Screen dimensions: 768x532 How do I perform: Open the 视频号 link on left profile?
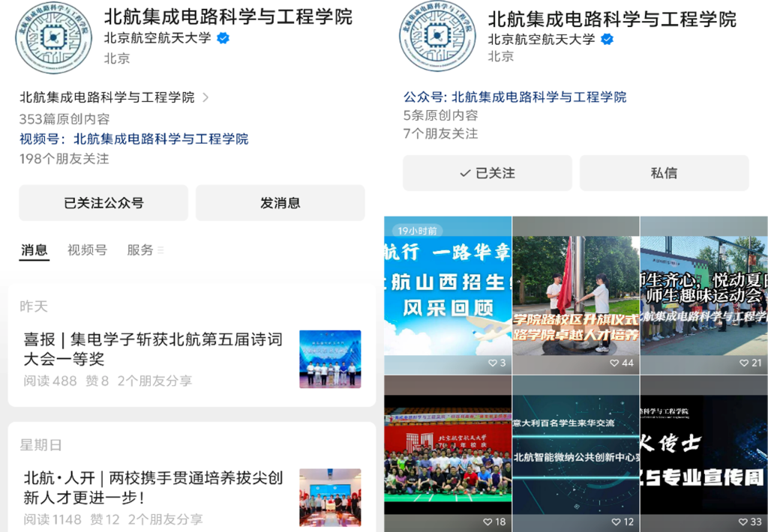tap(160, 139)
